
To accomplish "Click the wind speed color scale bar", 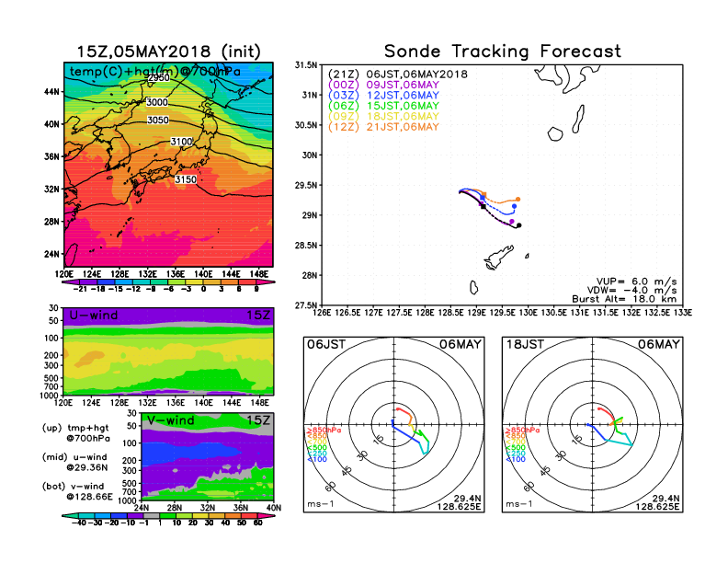I will click(168, 518).
